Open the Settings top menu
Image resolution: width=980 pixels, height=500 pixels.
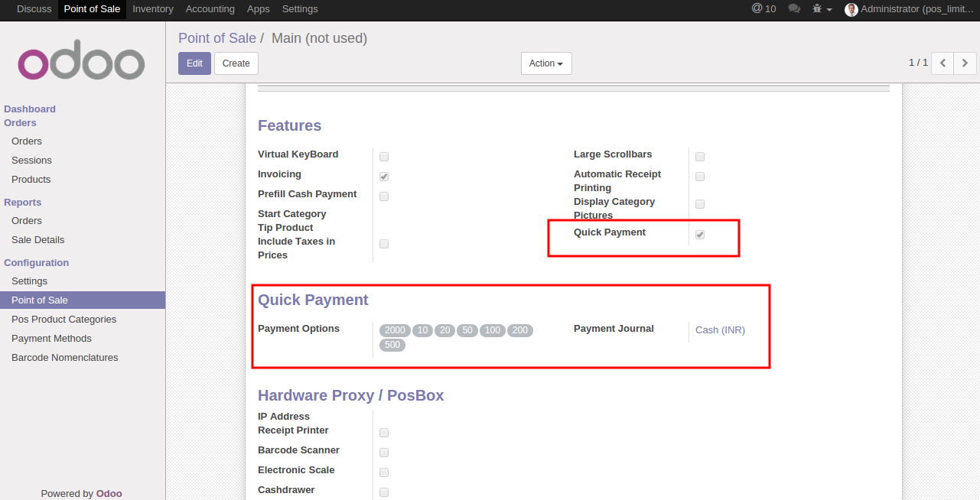[x=300, y=9]
